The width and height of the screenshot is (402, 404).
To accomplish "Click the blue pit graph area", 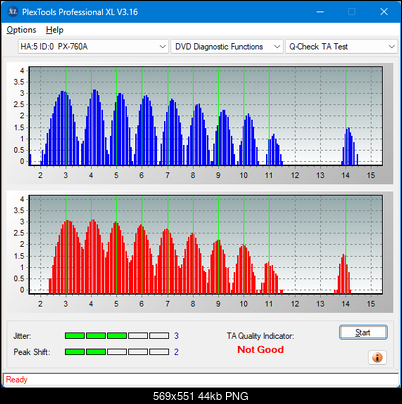I will (x=206, y=116).
